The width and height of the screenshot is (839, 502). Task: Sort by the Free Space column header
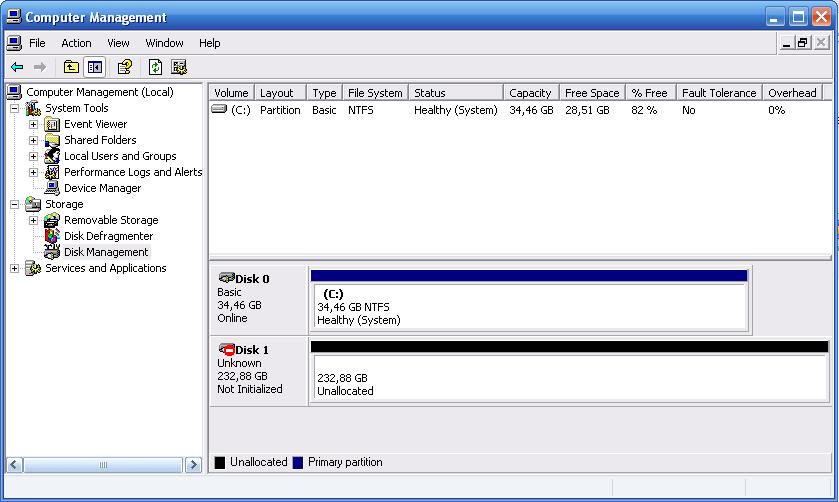(x=592, y=93)
